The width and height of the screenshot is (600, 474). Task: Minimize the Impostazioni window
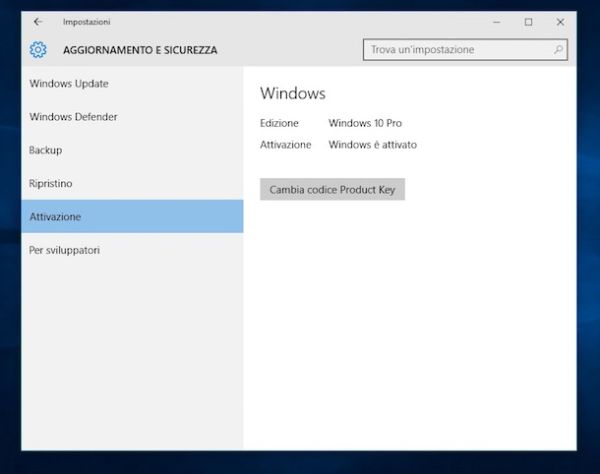497,22
